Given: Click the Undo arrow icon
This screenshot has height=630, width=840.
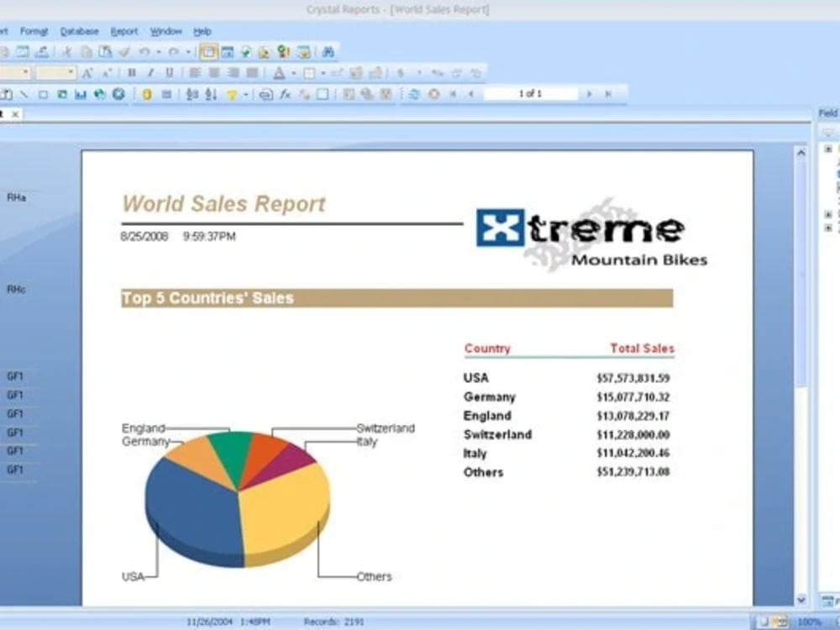Looking at the screenshot, I should point(144,51).
